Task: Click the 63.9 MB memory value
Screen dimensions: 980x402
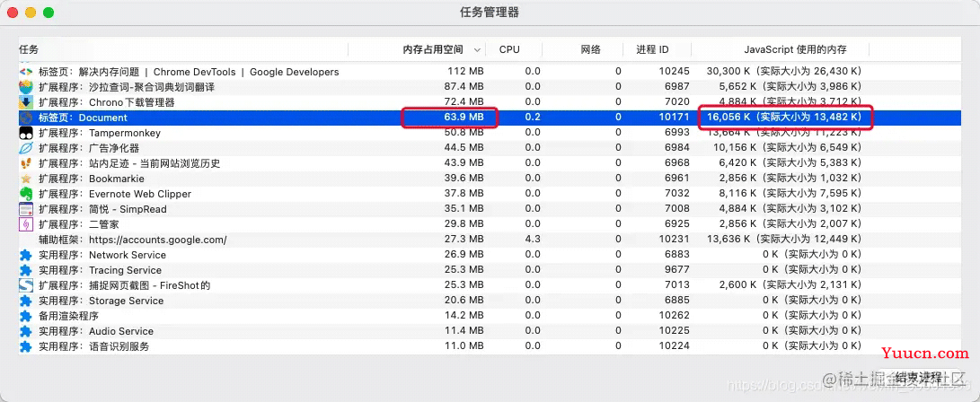Action: [x=465, y=118]
